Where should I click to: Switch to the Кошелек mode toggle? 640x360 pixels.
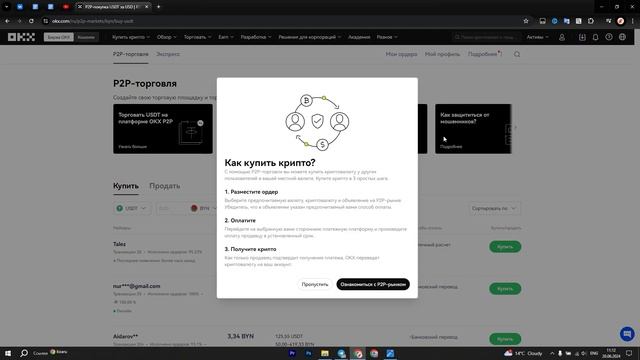point(86,37)
